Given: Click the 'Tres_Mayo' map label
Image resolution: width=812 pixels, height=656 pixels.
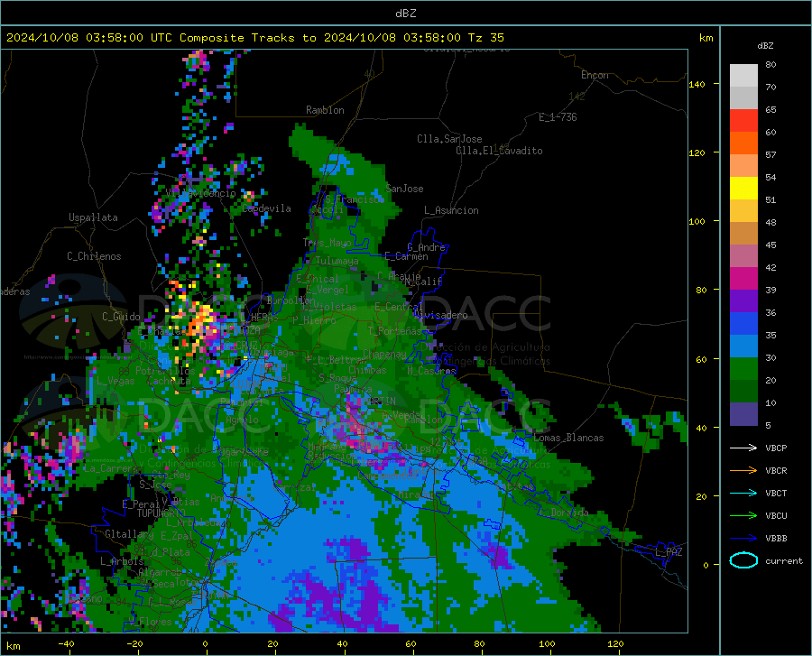Looking at the screenshot, I should click(328, 243).
